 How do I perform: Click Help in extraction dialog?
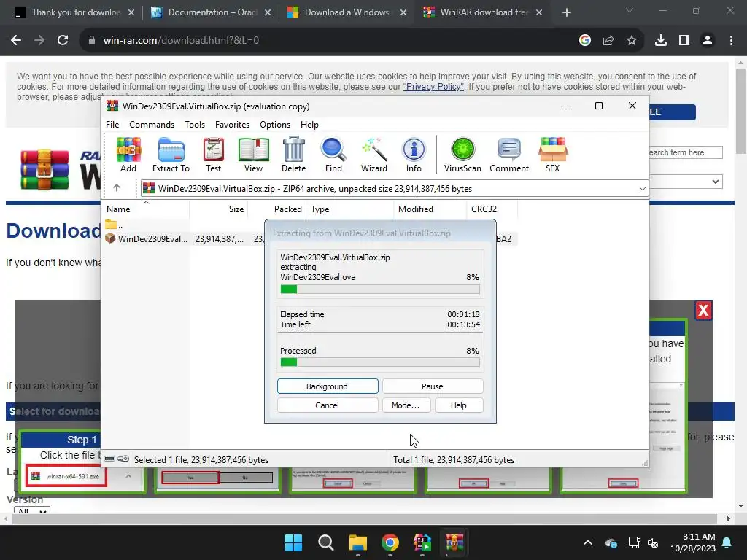(458, 405)
